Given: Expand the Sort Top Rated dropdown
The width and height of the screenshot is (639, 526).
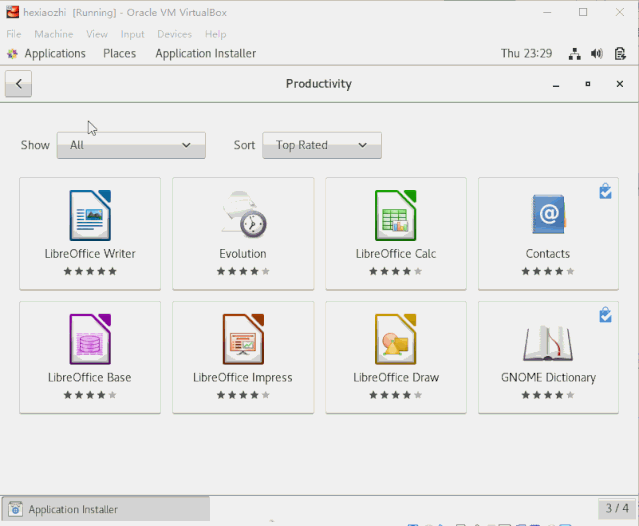Looking at the screenshot, I should (322, 145).
